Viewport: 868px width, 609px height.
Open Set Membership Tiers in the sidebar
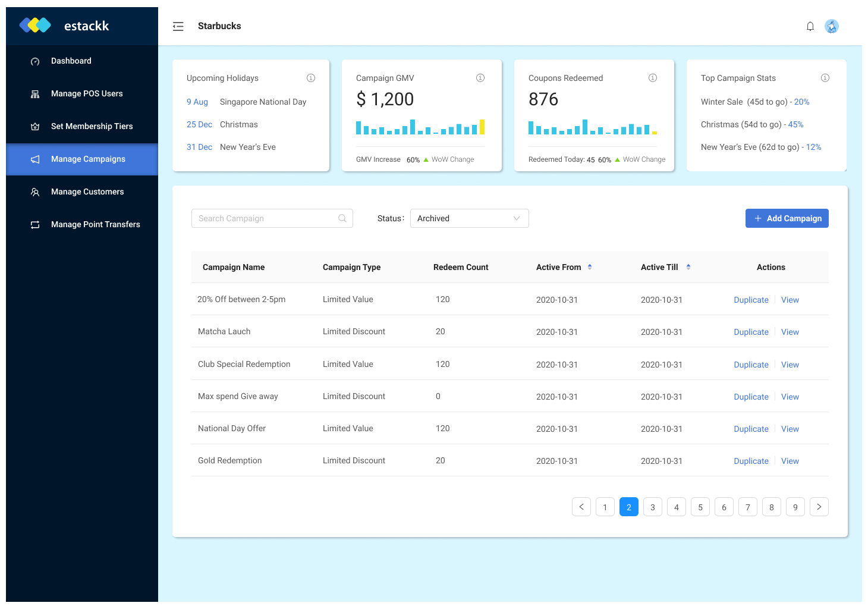pos(92,126)
